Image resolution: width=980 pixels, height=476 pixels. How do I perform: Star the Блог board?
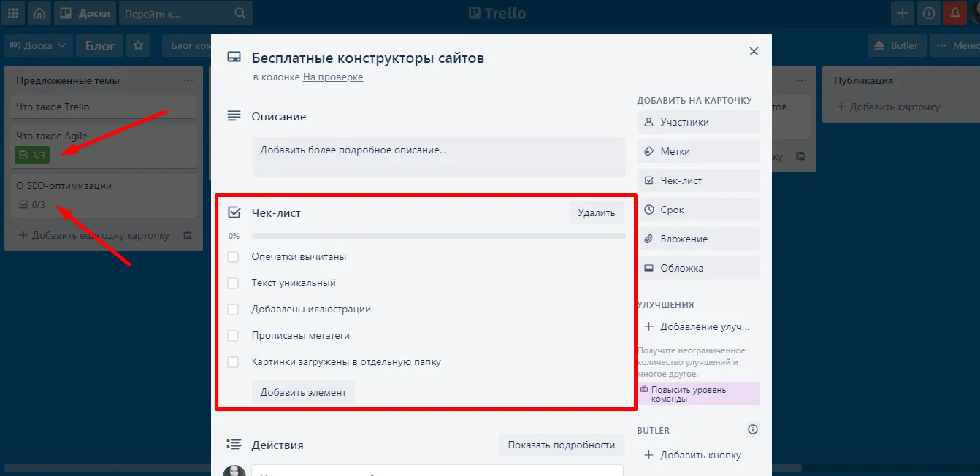138,45
